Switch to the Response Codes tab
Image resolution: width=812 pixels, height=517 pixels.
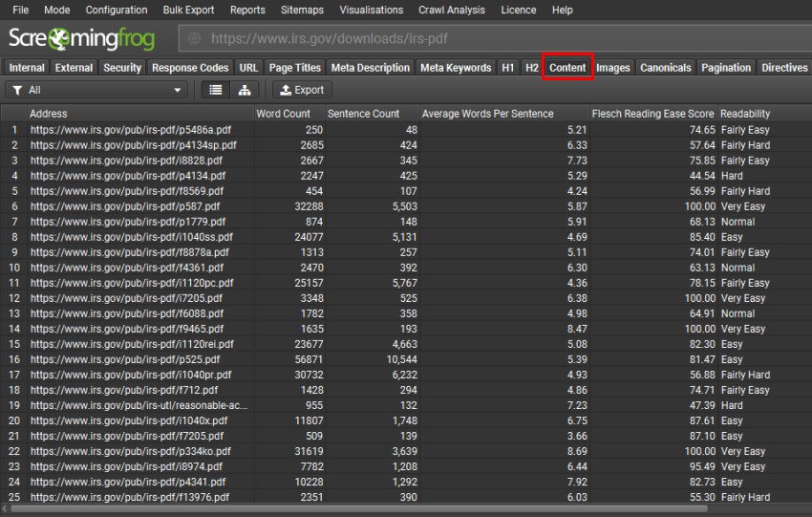[x=190, y=68]
